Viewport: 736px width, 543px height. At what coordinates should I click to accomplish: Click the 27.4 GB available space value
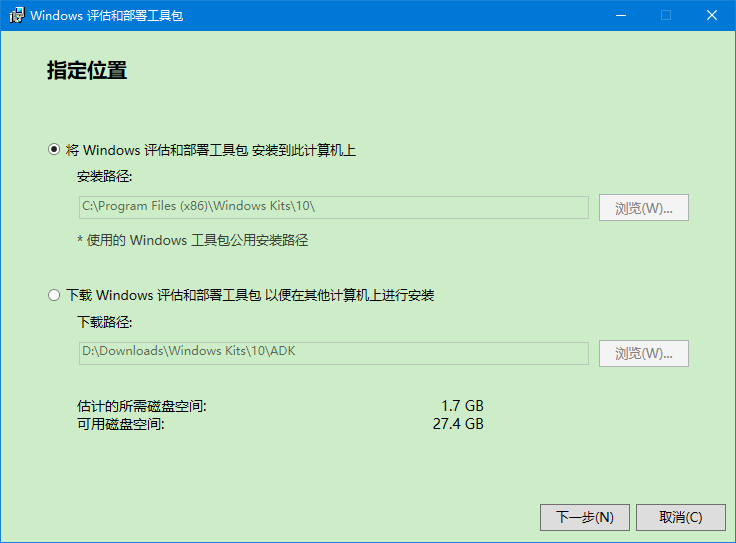(x=458, y=424)
